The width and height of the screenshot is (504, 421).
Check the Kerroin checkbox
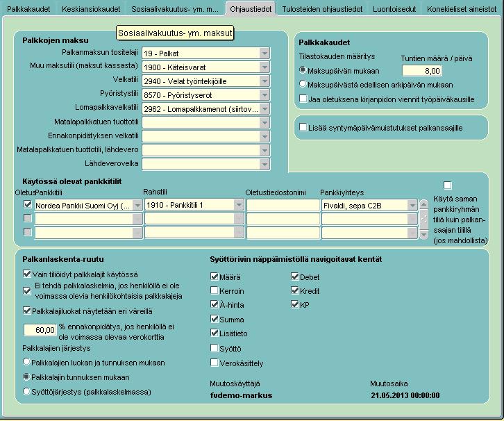click(215, 290)
